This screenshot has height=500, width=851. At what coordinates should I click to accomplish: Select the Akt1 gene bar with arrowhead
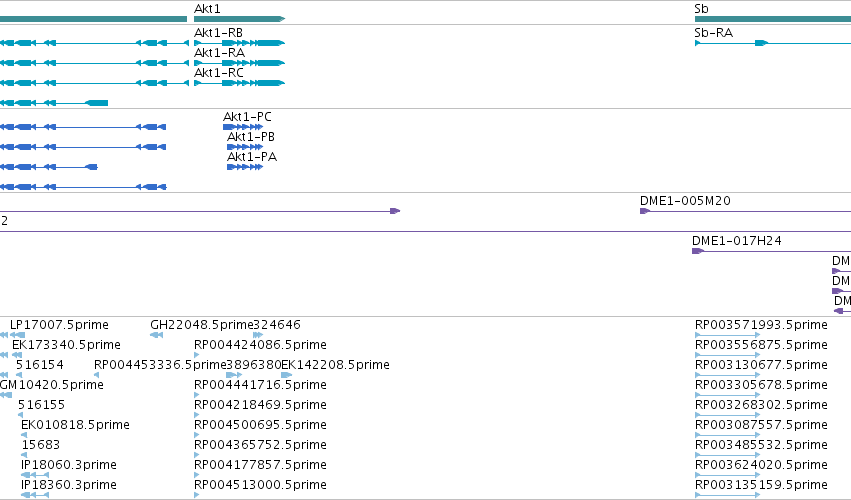pyautogui.click(x=239, y=19)
